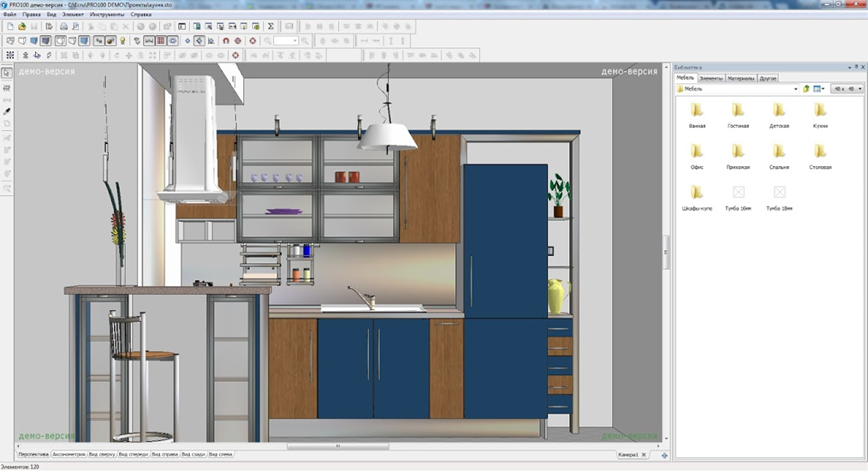The image size is (868, 471).
Task: Open a project with the open-folder icon
Action: pyautogui.click(x=21, y=26)
